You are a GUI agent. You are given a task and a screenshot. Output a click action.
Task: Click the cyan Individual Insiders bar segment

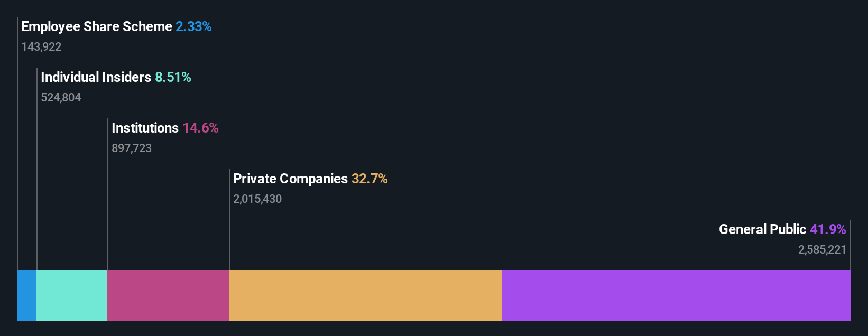(72, 296)
